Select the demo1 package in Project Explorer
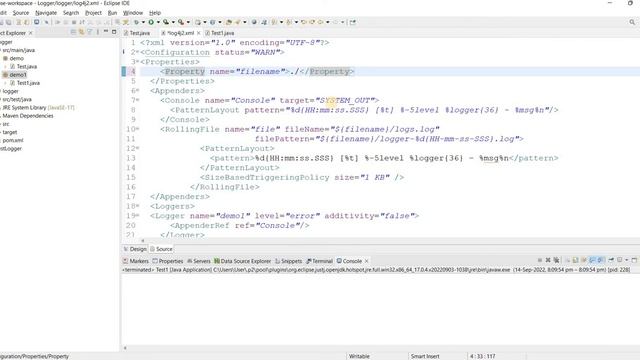640x360 pixels. pos(18,75)
